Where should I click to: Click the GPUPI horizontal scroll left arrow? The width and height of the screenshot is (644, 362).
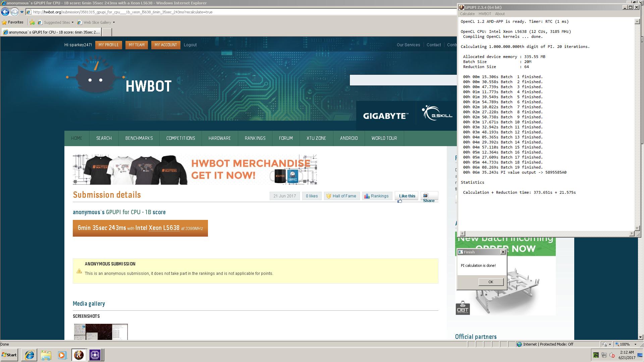pyautogui.click(x=462, y=234)
